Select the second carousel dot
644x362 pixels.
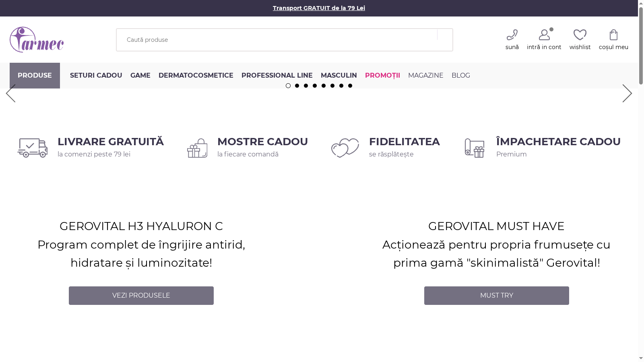coord(297,86)
